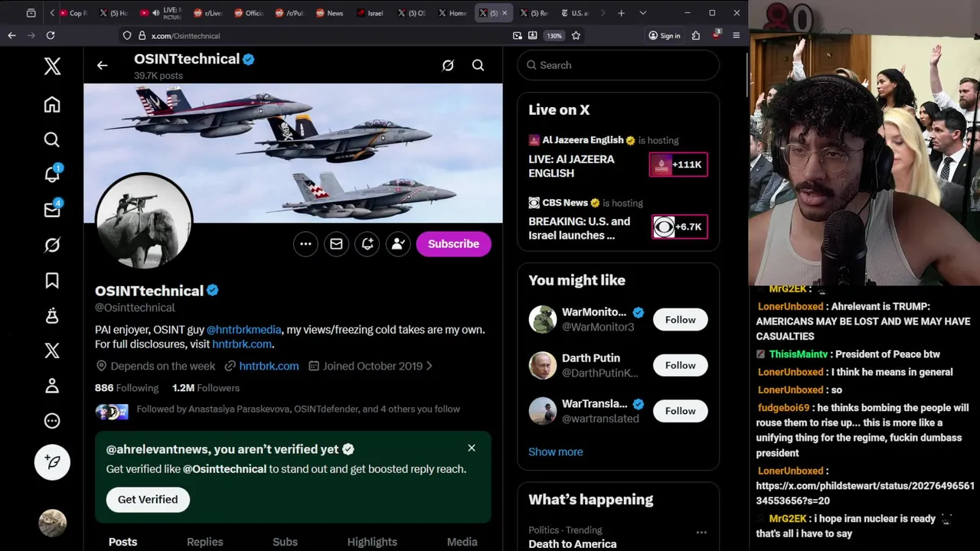980x551 pixels.
Task: Switch to the Israel browser tab
Action: pos(370,13)
